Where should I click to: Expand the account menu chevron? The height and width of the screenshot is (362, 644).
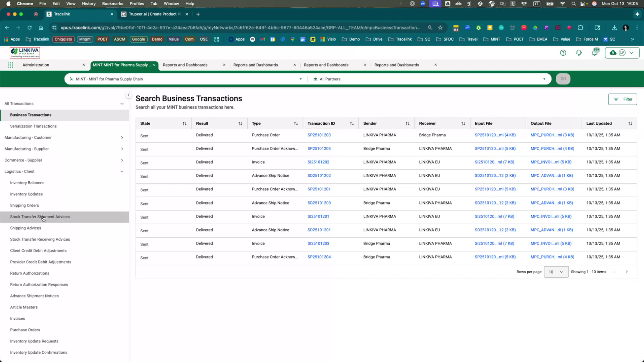632,53
